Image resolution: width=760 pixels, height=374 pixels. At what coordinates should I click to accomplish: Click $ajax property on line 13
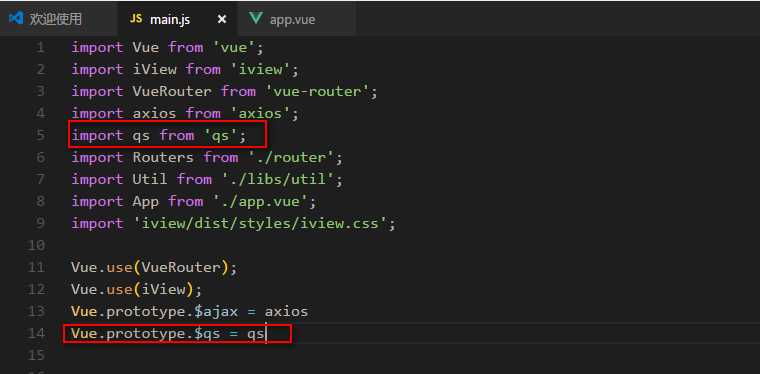pyautogui.click(x=216, y=311)
